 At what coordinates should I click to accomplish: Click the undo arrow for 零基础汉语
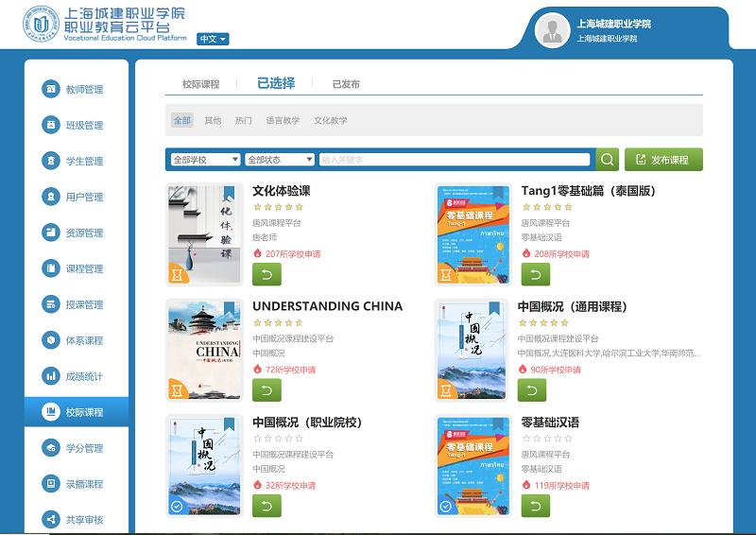(536, 506)
